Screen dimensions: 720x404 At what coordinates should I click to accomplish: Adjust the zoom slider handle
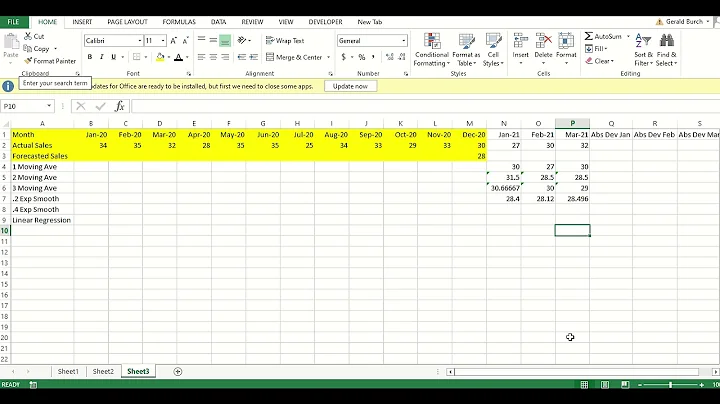[x=670, y=385]
